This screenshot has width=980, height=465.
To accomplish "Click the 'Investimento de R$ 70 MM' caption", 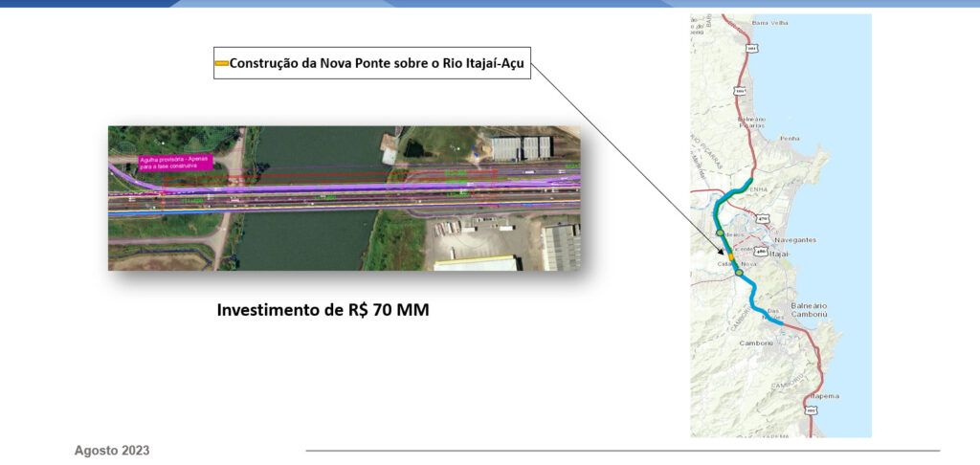I will [x=323, y=310].
